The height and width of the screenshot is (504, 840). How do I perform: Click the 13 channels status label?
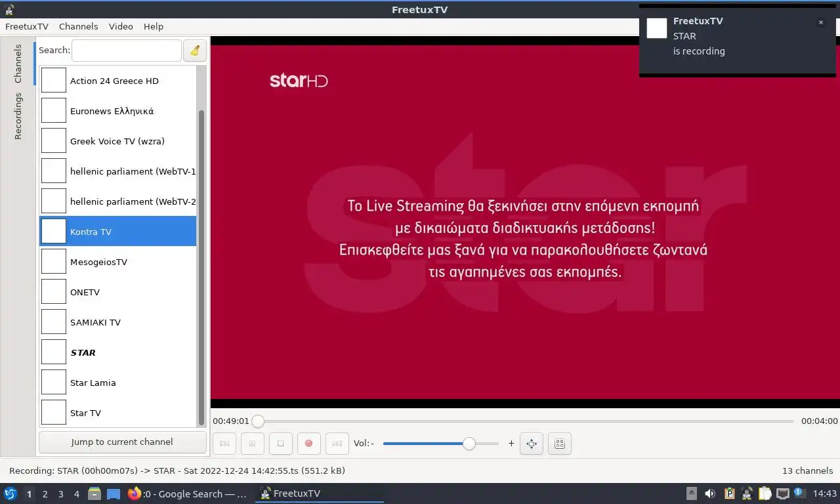pyautogui.click(x=807, y=471)
